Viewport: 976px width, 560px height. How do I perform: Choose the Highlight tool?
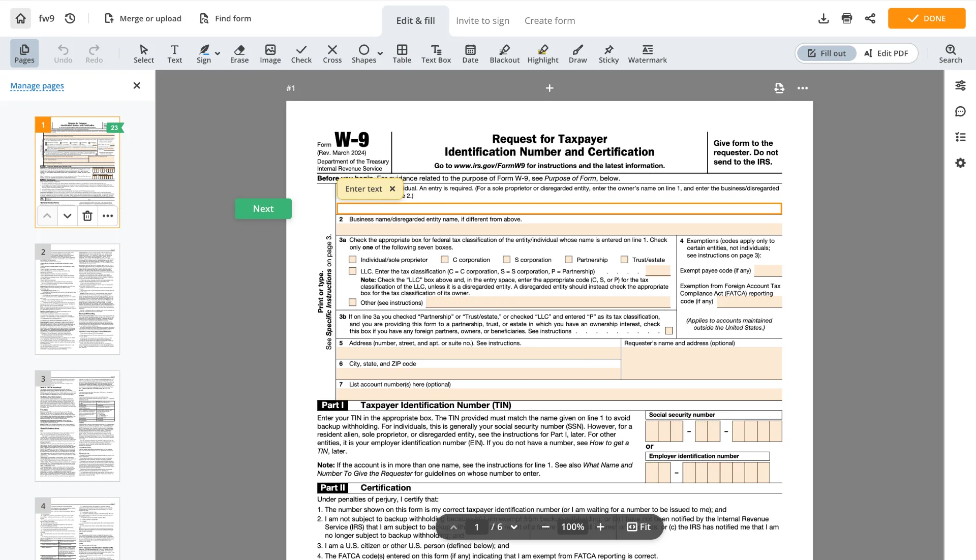[x=543, y=53]
